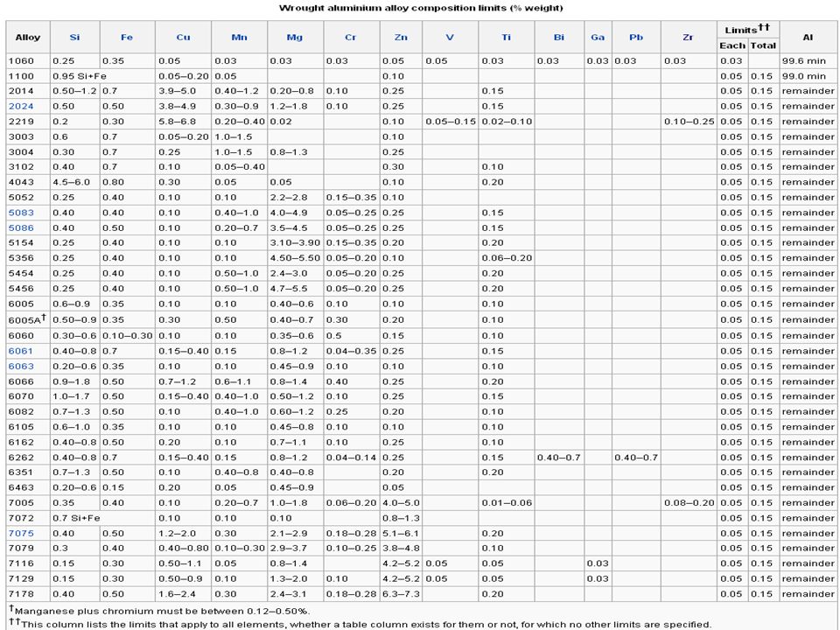This screenshot has width=840, height=630.
Task: Select Ga value '0.03' in row 7116
Action: point(598,563)
